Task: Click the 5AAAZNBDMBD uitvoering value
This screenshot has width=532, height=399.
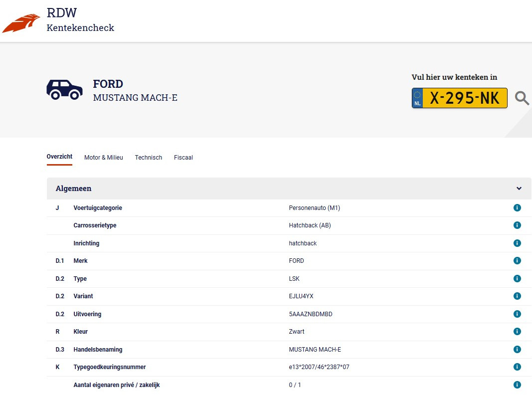Action: pos(311,314)
